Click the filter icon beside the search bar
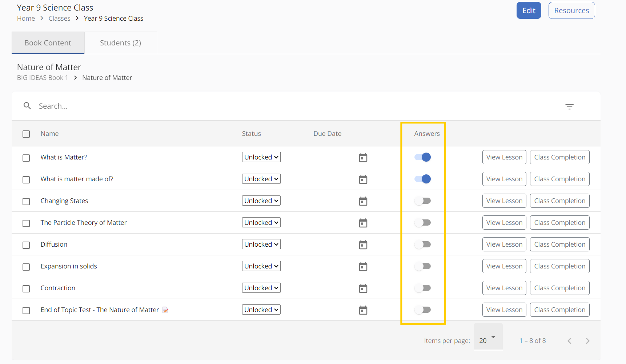 pos(569,106)
